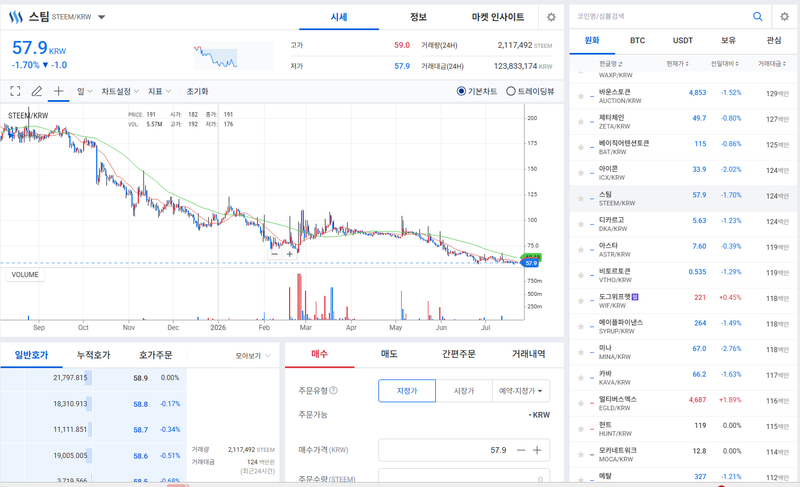Favorite the 헌트 row star

(581, 429)
